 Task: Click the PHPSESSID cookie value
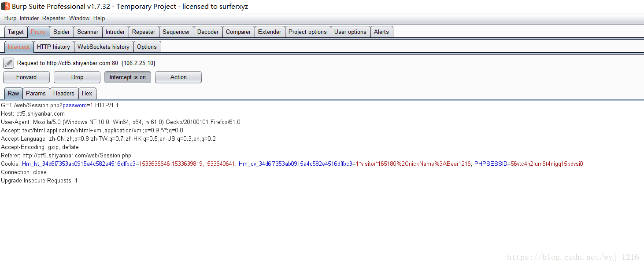[x=547, y=164]
